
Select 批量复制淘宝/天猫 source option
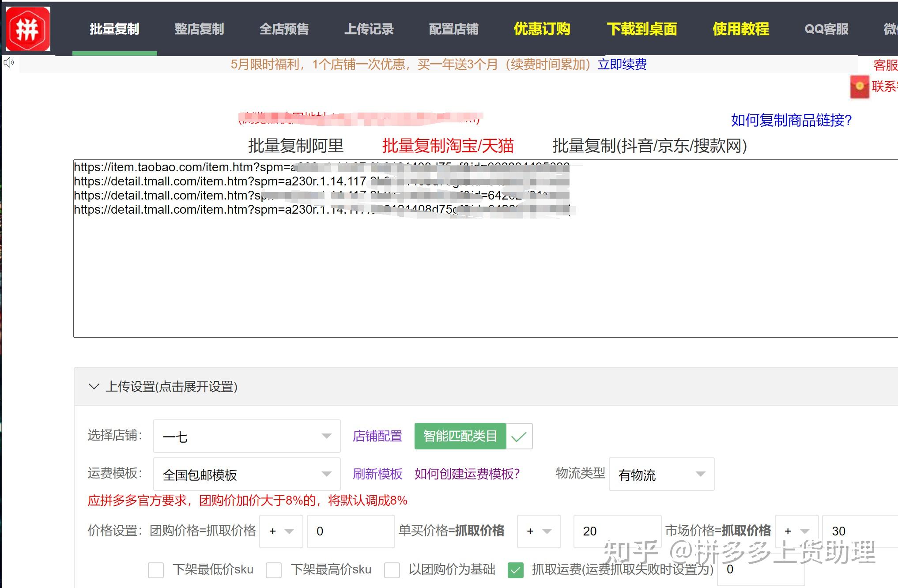448,146
